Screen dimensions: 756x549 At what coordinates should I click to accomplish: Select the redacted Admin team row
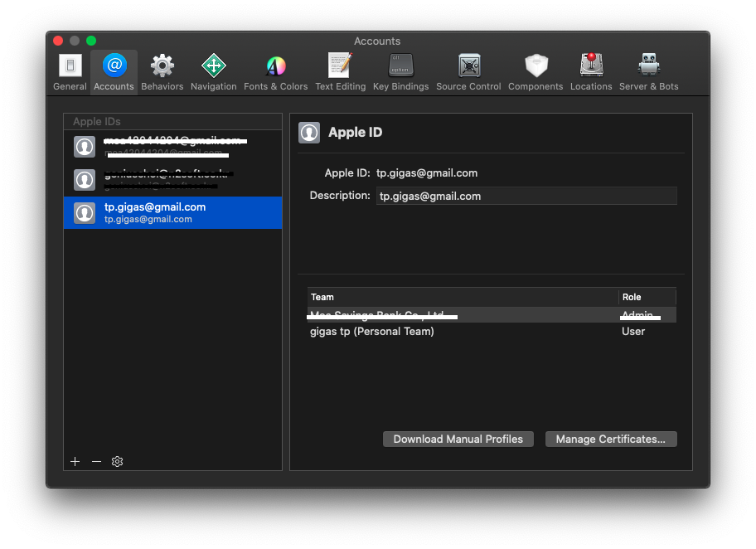click(492, 315)
